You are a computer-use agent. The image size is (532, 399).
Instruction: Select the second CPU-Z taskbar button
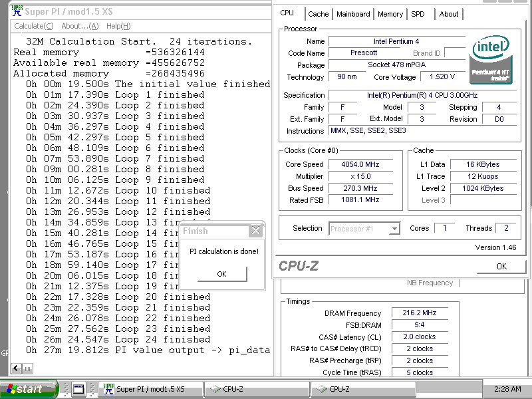point(363,389)
